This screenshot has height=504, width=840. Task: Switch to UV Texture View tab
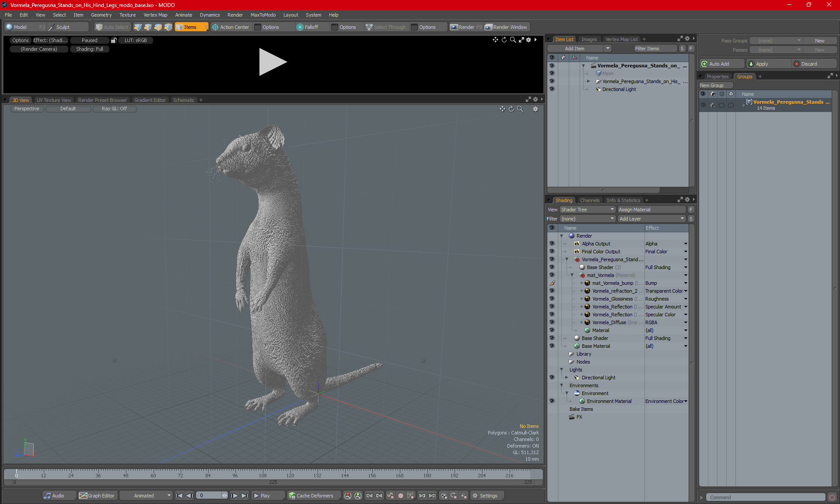(54, 100)
